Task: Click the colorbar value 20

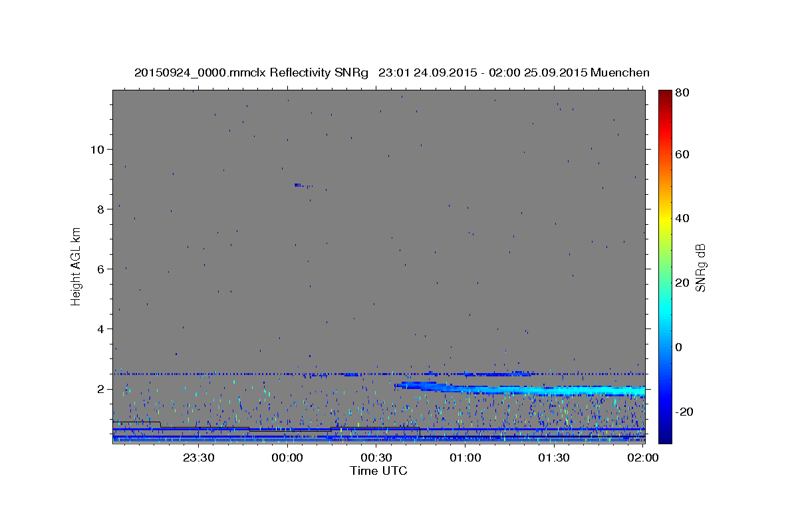Action: click(x=684, y=283)
